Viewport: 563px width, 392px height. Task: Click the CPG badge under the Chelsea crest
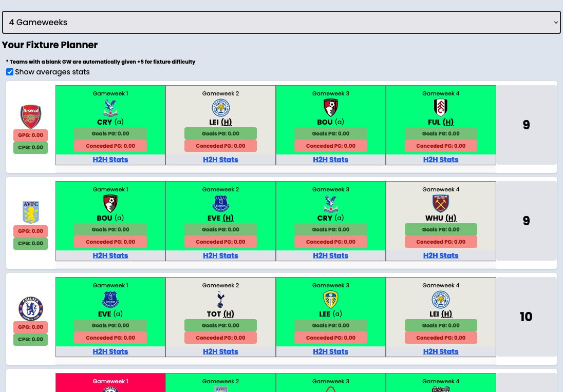30,339
